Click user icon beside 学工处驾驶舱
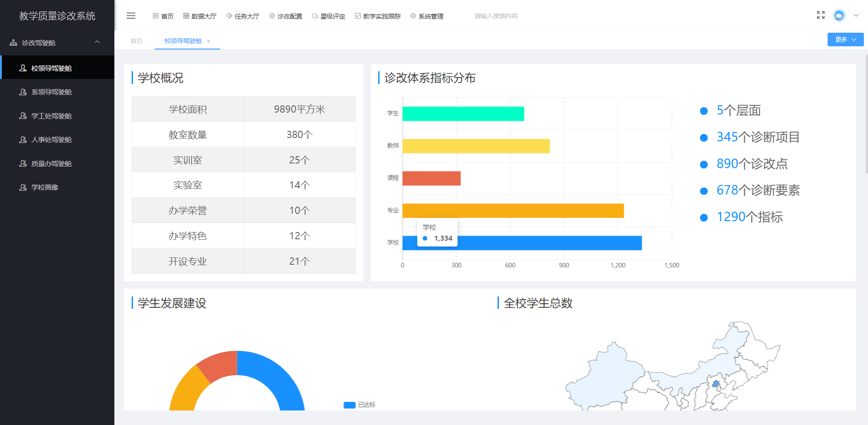Screen dimensions: 868x425 coord(23,116)
